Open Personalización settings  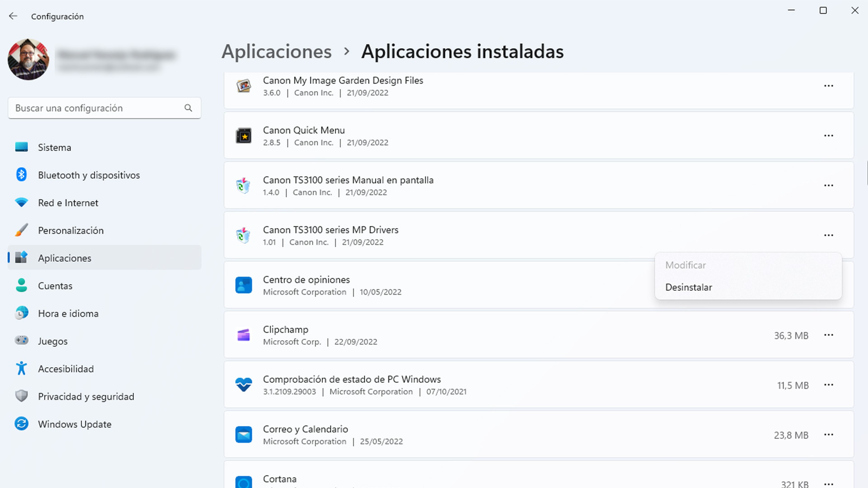click(104, 230)
